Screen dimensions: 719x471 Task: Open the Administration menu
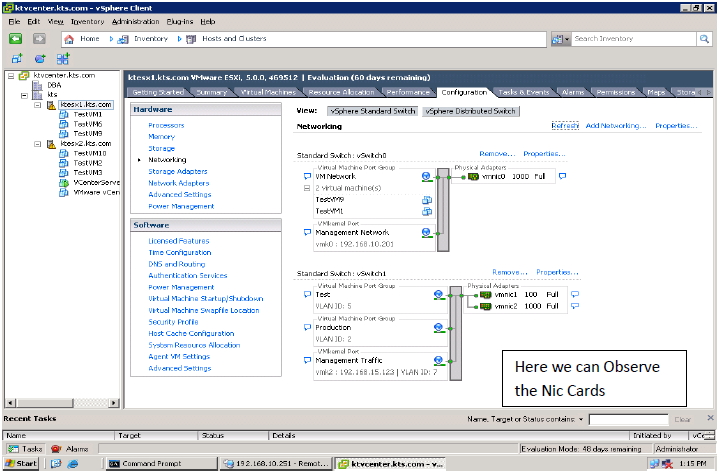tap(135, 22)
